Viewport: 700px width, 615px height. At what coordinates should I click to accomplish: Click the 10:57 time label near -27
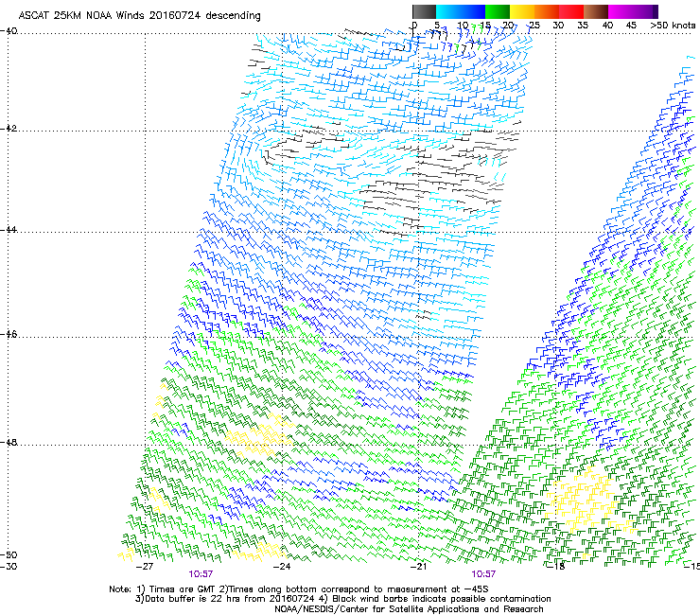pyautogui.click(x=201, y=574)
